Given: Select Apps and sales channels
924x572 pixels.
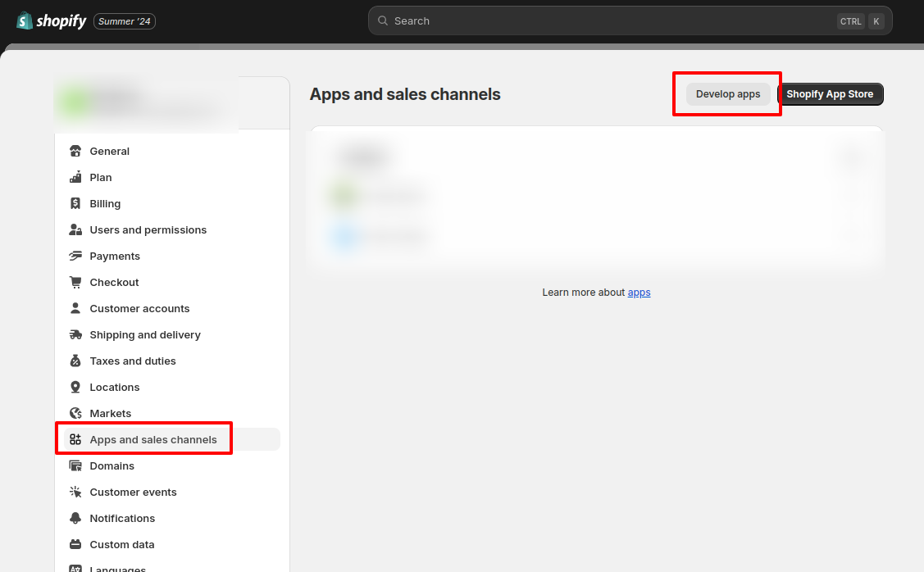Looking at the screenshot, I should pyautogui.click(x=172, y=439).
